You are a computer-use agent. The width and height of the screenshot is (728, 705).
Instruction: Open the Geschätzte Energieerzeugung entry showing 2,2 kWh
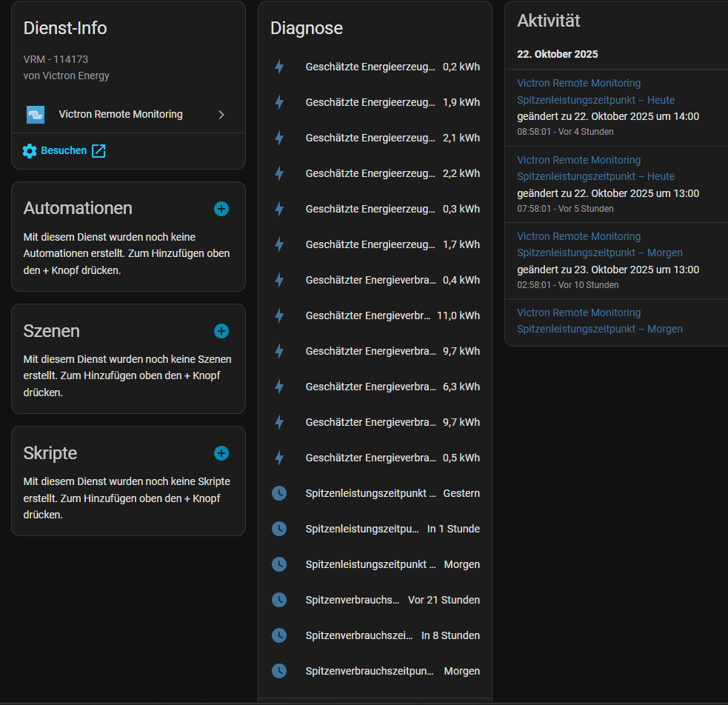[x=370, y=173]
